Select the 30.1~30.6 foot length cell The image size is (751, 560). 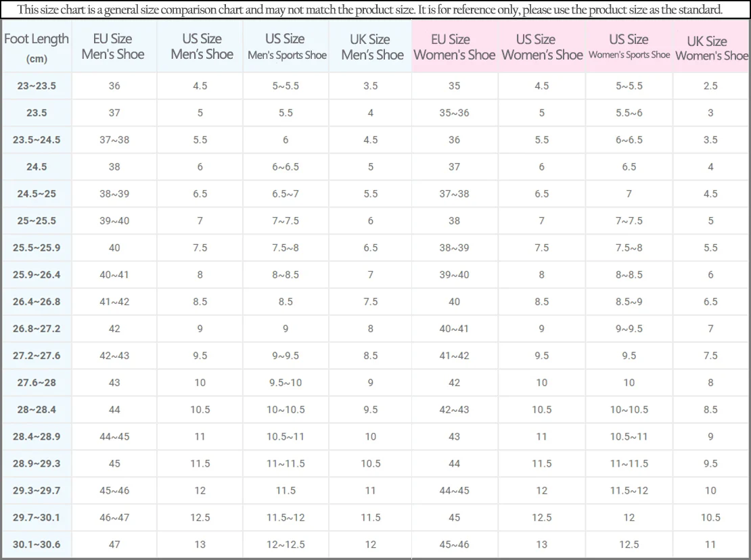(37, 544)
